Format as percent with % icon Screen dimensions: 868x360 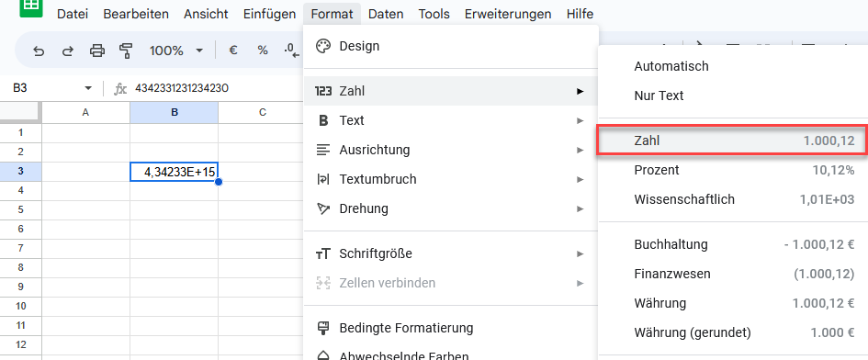point(263,51)
